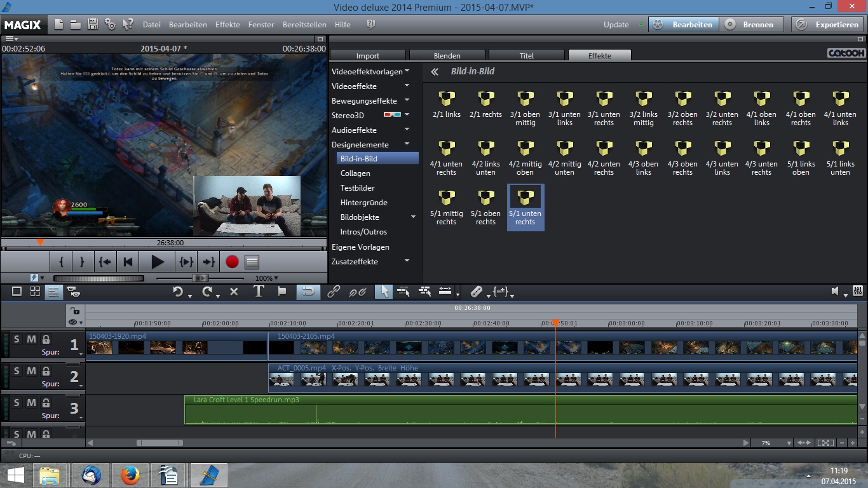
Task: Open the Bereitstellen menu
Action: [304, 25]
